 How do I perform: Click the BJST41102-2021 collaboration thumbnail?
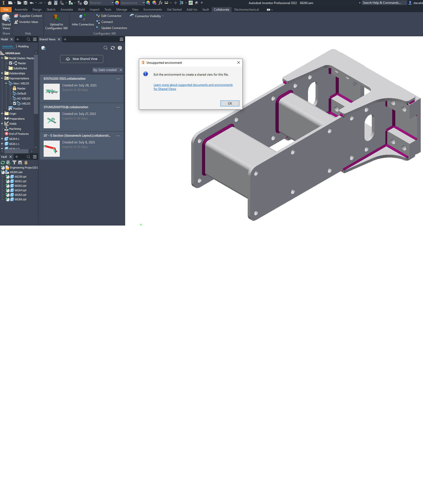51,92
